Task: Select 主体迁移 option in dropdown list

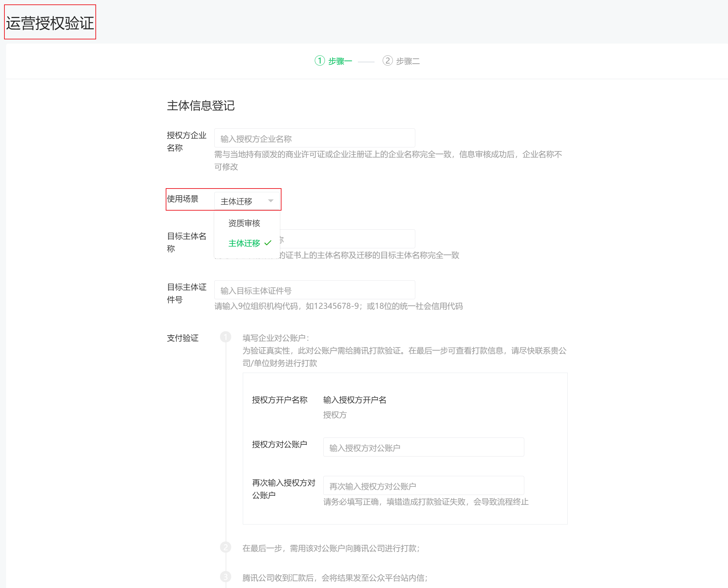Action: pos(244,243)
